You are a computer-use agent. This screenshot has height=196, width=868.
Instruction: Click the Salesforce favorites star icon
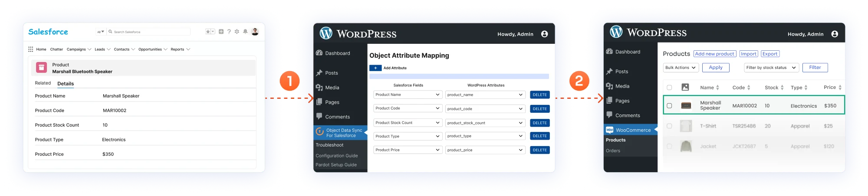click(208, 32)
